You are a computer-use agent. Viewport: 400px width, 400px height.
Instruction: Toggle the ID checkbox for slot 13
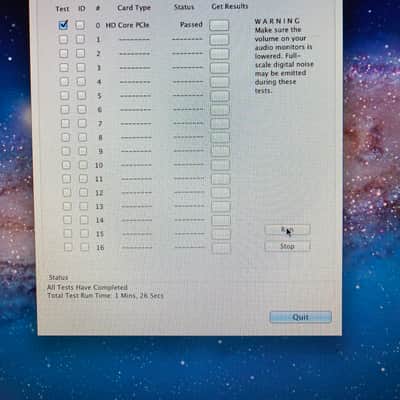tap(84, 206)
